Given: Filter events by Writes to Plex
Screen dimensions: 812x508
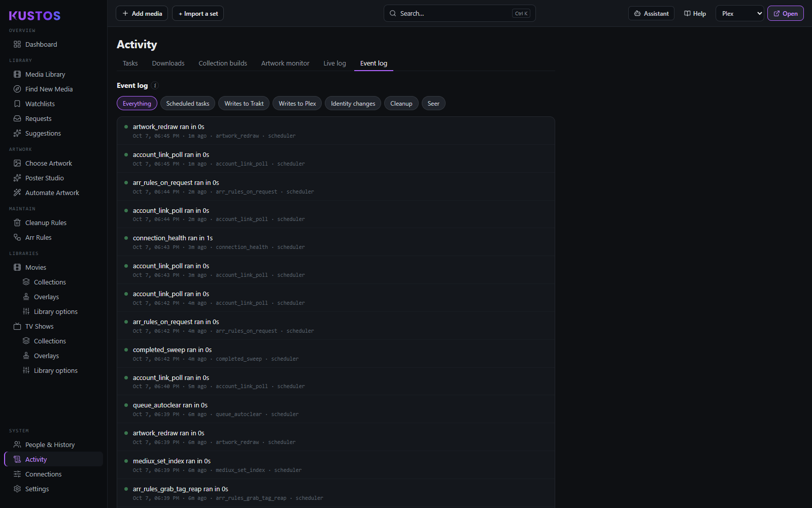Looking at the screenshot, I should point(297,104).
